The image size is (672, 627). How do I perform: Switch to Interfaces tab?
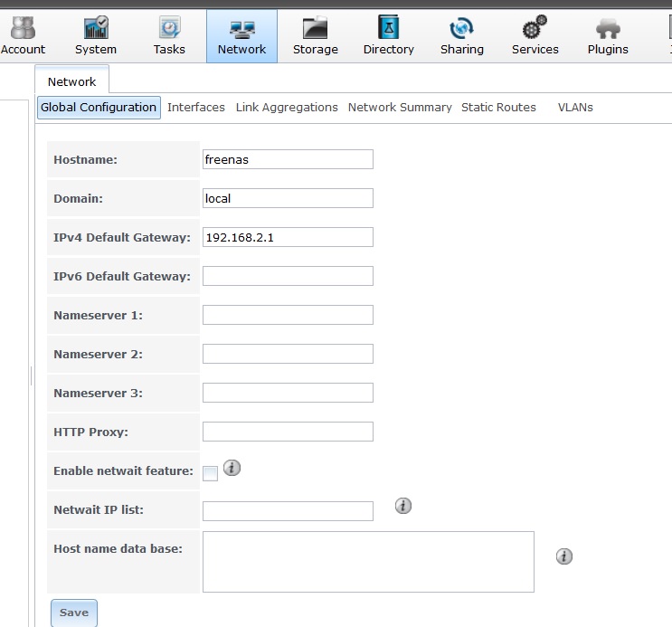pos(196,108)
